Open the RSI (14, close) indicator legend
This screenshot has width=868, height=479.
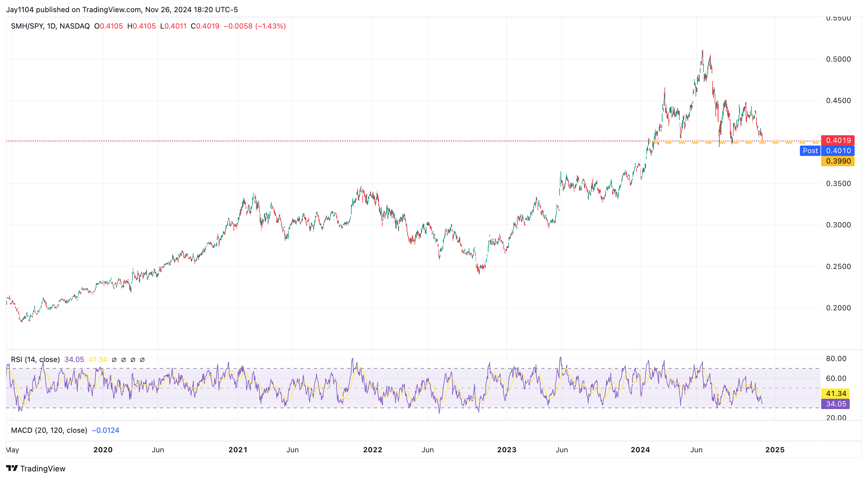point(35,360)
